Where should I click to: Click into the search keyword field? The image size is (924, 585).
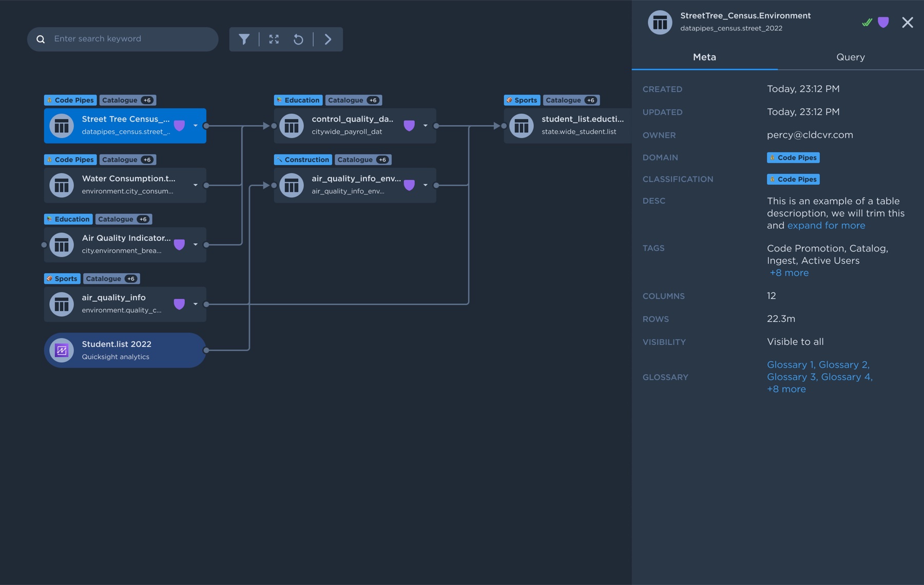[x=123, y=39]
